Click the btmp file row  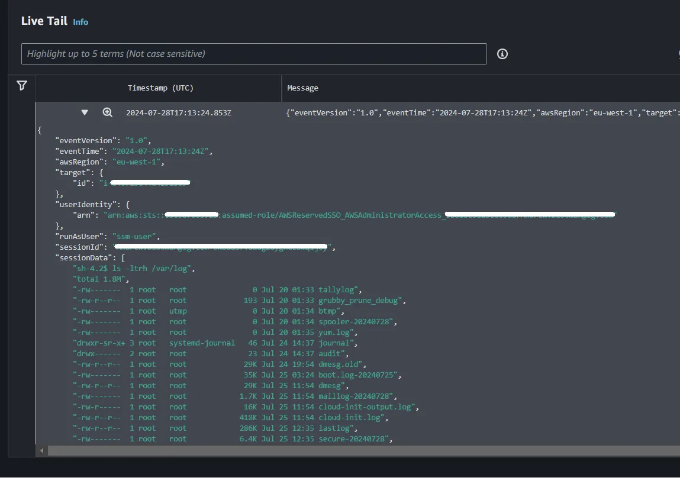click(209, 311)
